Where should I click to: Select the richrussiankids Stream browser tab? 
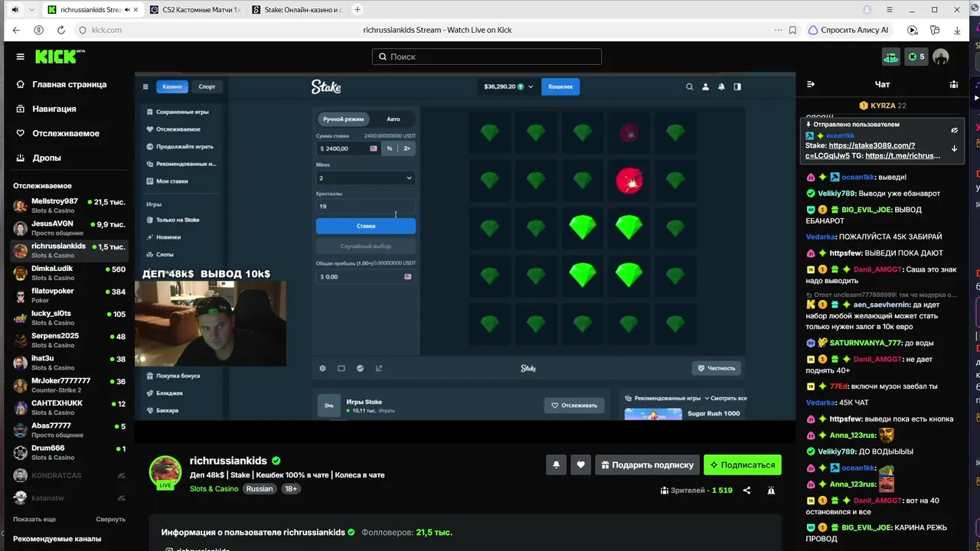point(93,10)
